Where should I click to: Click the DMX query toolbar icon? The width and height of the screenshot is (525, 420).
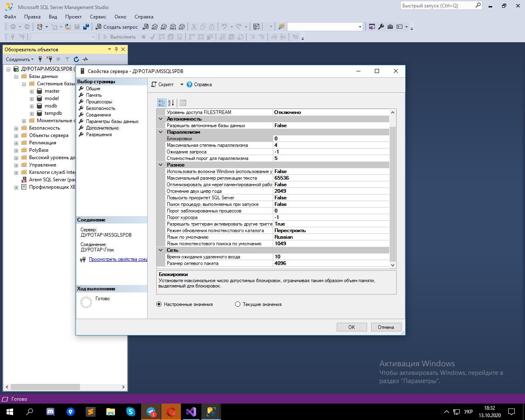pyautogui.click(x=164, y=27)
